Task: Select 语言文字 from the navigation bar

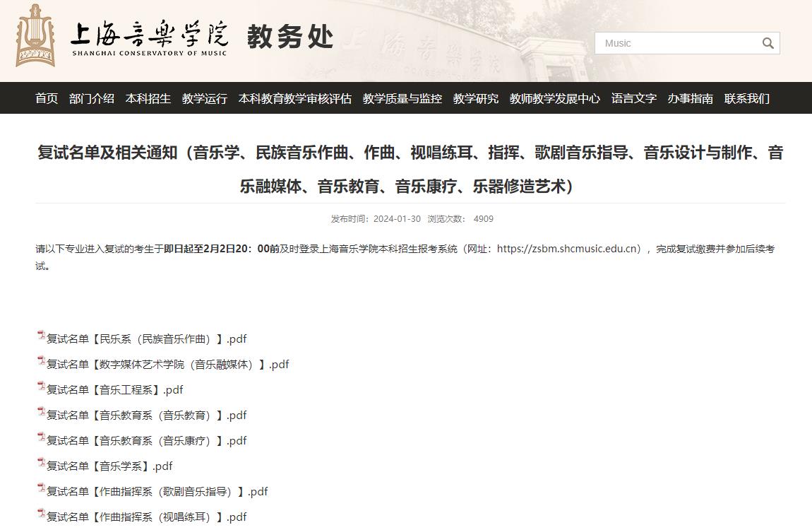Action: click(x=633, y=98)
